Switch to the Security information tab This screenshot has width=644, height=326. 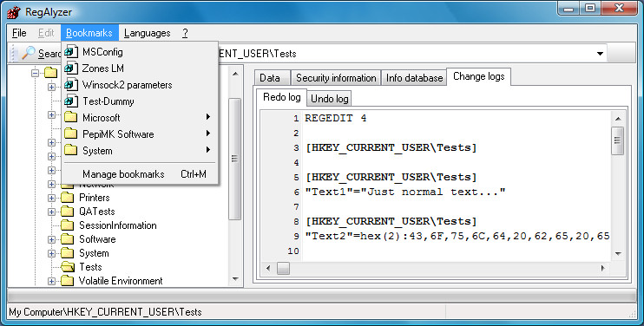[336, 78]
